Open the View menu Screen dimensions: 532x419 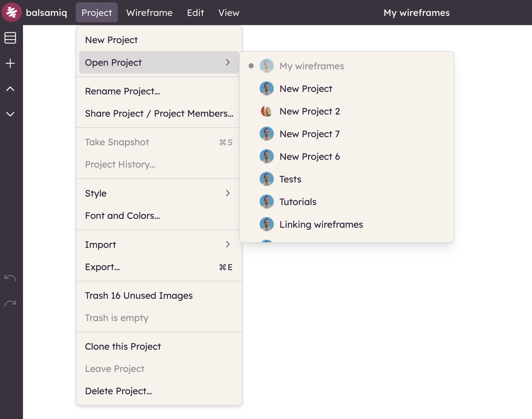pyautogui.click(x=229, y=13)
